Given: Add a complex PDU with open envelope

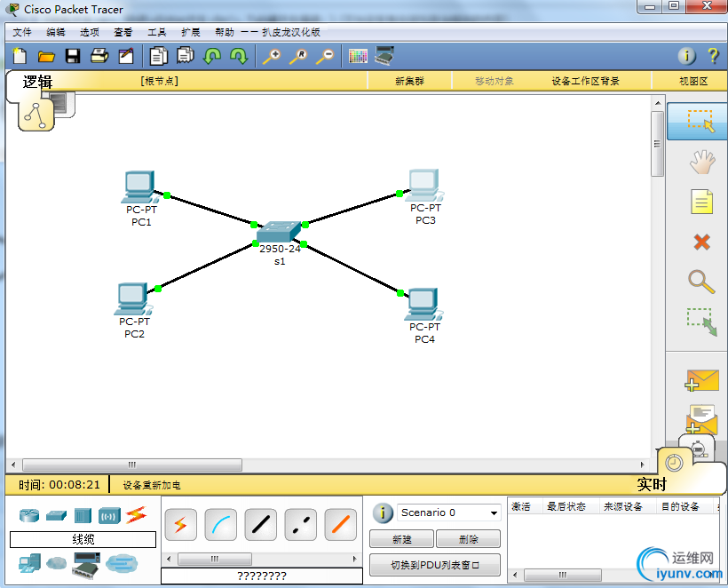Looking at the screenshot, I should [701, 419].
